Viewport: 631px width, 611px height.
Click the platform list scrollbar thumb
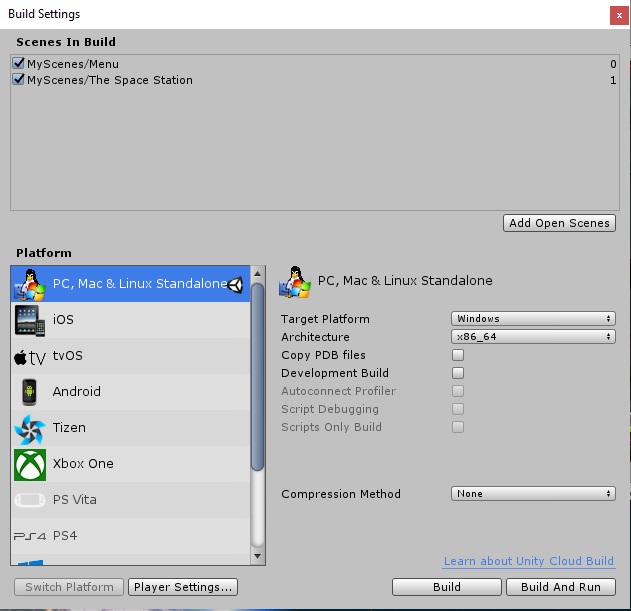coord(258,377)
